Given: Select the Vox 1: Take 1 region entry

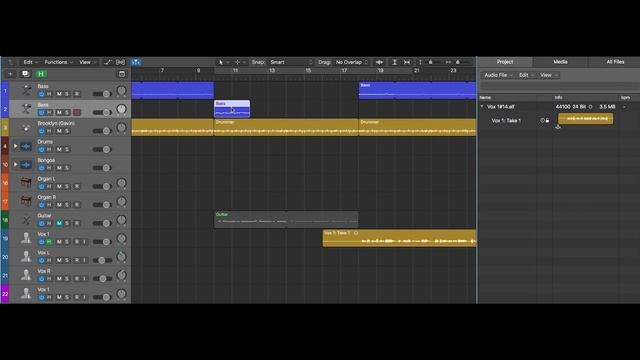Looking at the screenshot, I should [506, 120].
